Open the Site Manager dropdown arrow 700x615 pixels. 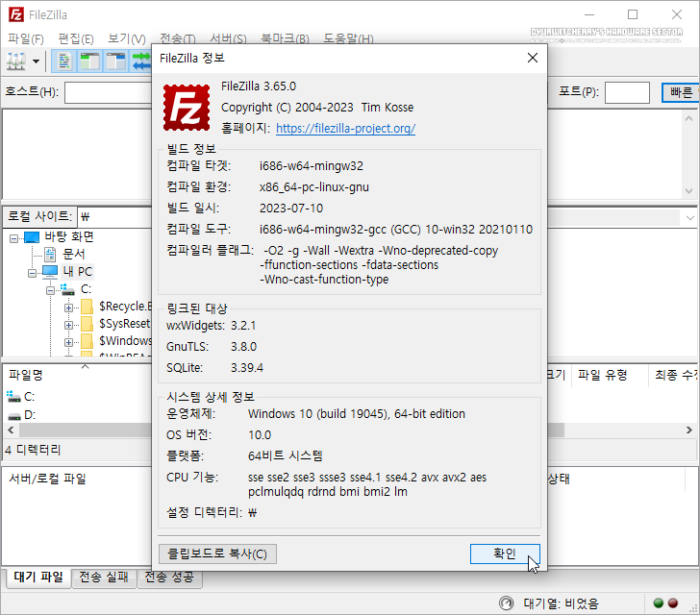37,61
